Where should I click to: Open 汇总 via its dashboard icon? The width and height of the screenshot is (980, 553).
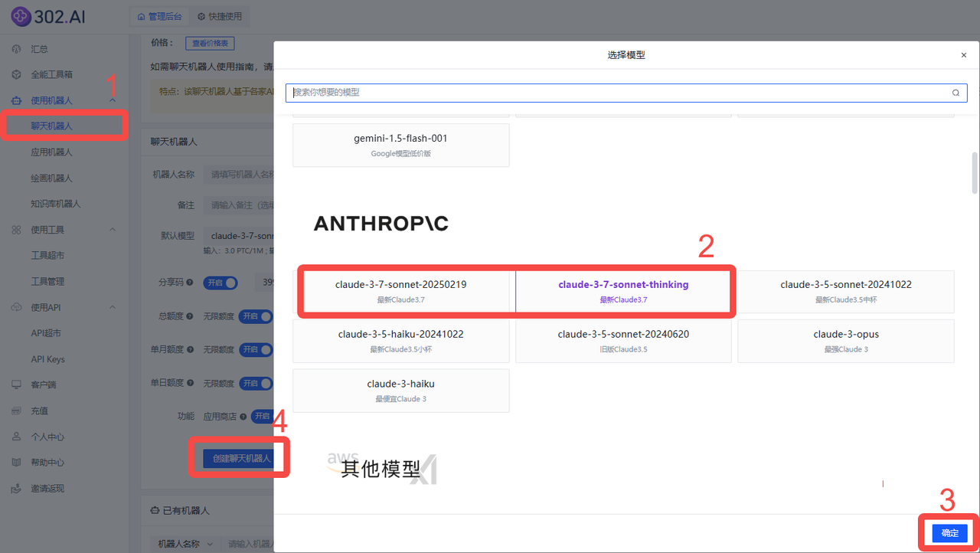(16, 49)
